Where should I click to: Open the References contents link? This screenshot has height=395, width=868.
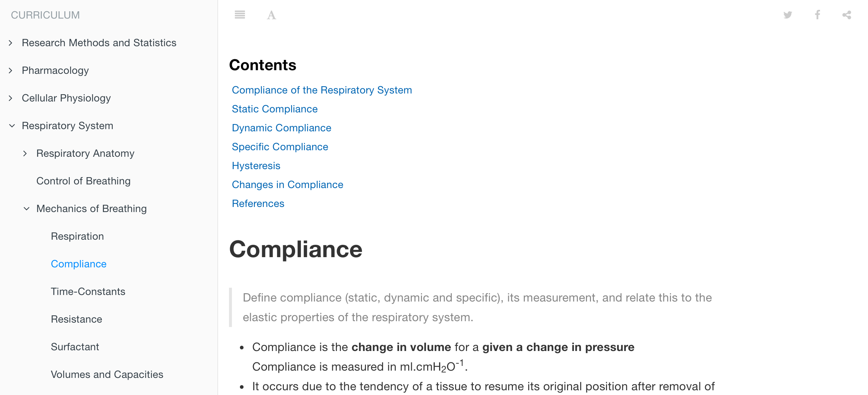coord(258,203)
